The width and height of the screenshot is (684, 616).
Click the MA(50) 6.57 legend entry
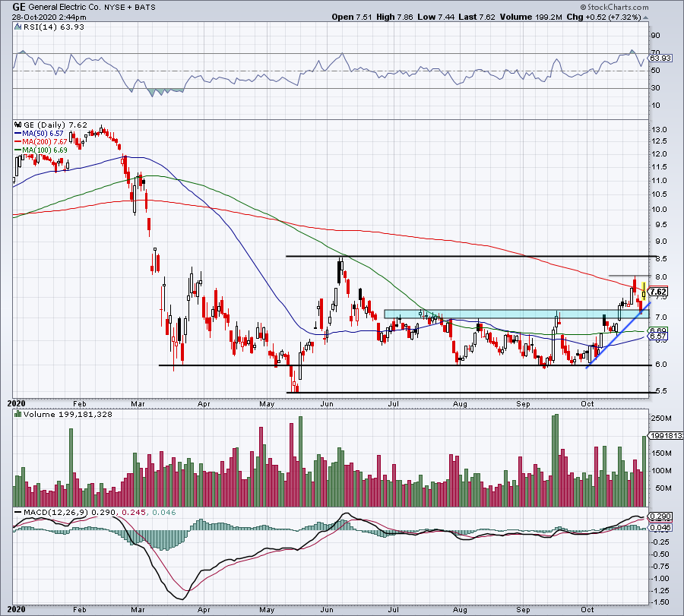pyautogui.click(x=39, y=134)
